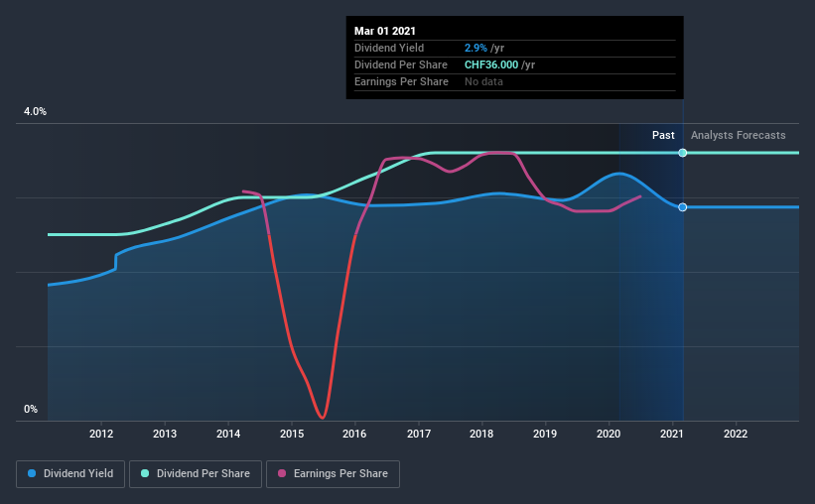
Task: Select the Dividend Per Share marker at Mar 2021
Action: pos(682,153)
